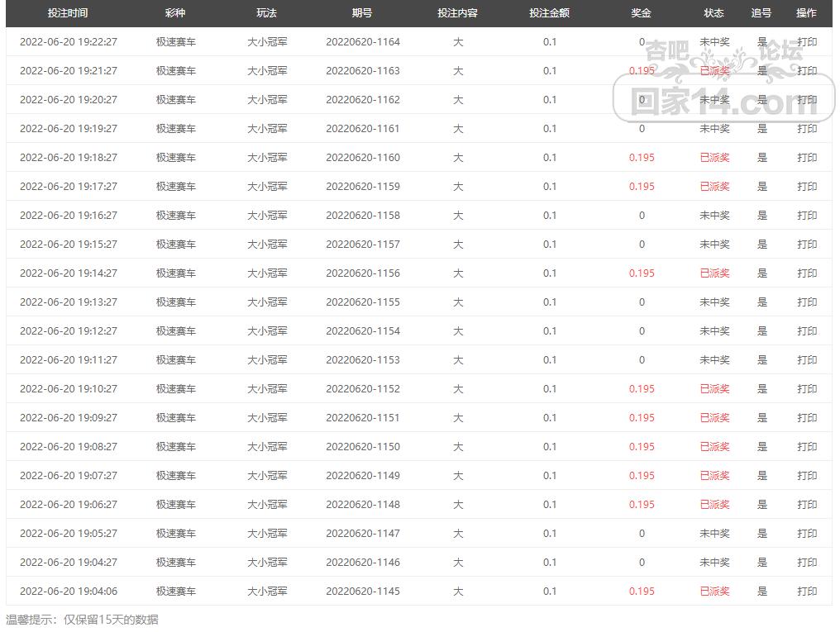
Task: Click 已派奖 status for period 20220620-1151
Action: point(714,417)
